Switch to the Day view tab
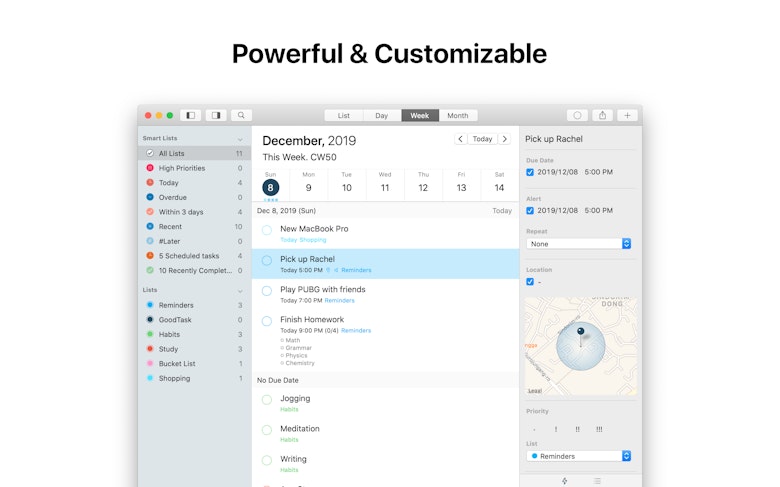 click(381, 115)
